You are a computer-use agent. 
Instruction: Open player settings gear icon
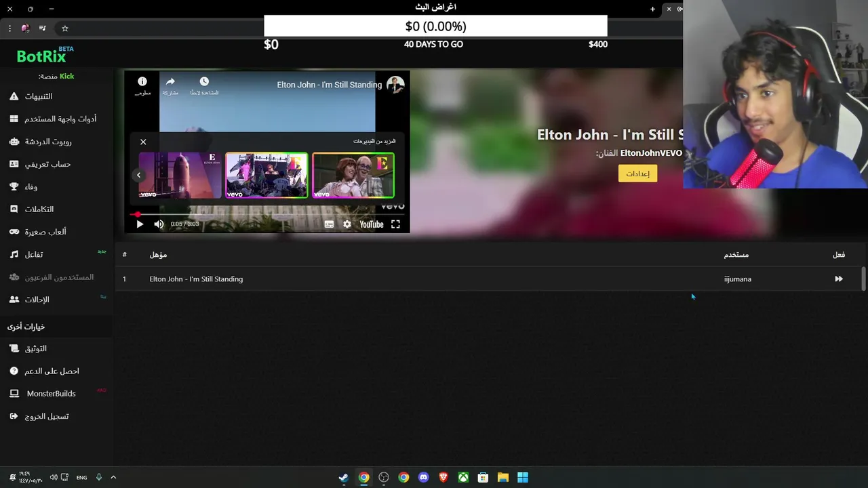(347, 224)
